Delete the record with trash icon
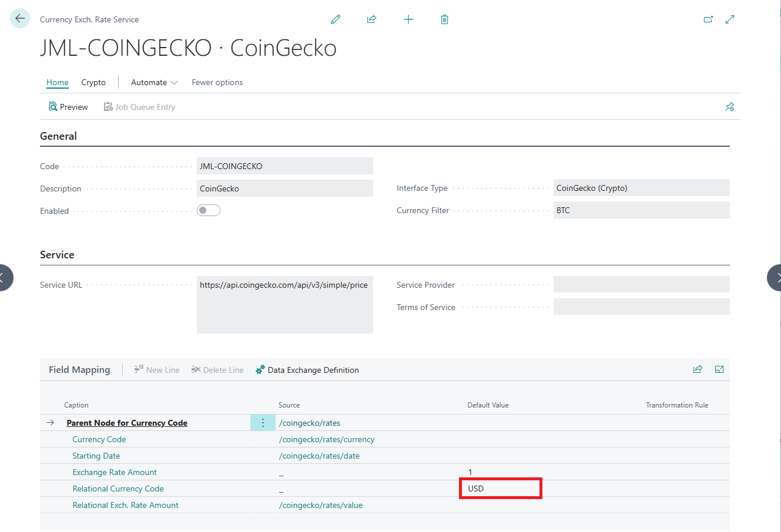Image resolution: width=781 pixels, height=532 pixels. tap(444, 19)
